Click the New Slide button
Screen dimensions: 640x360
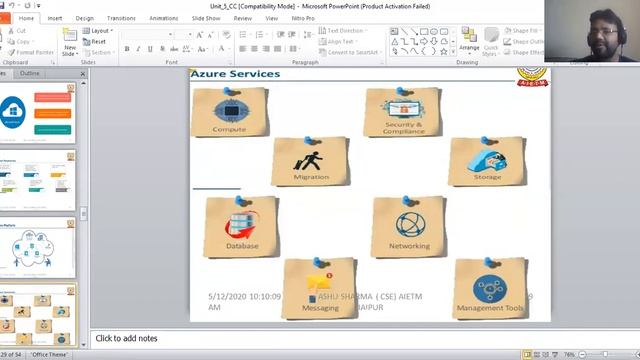[70, 42]
